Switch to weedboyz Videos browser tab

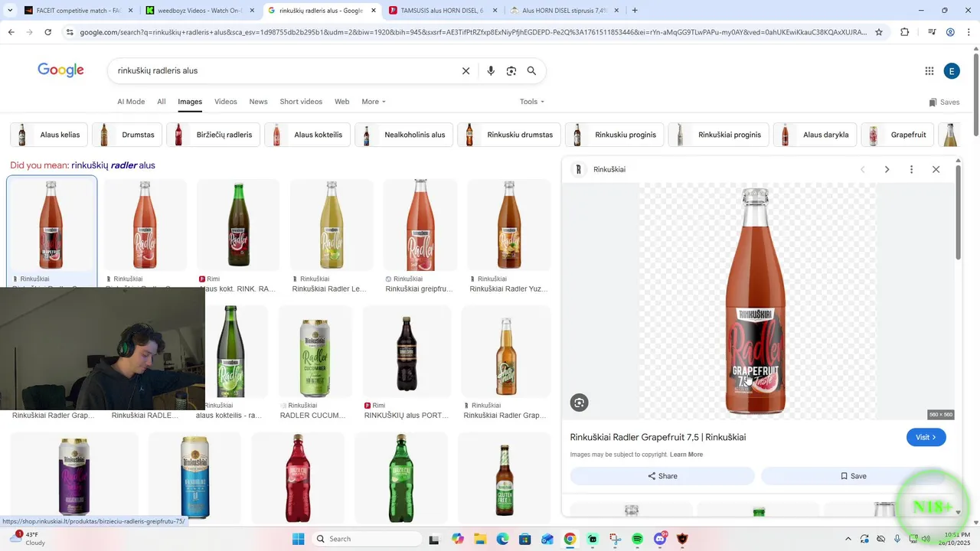point(201,11)
